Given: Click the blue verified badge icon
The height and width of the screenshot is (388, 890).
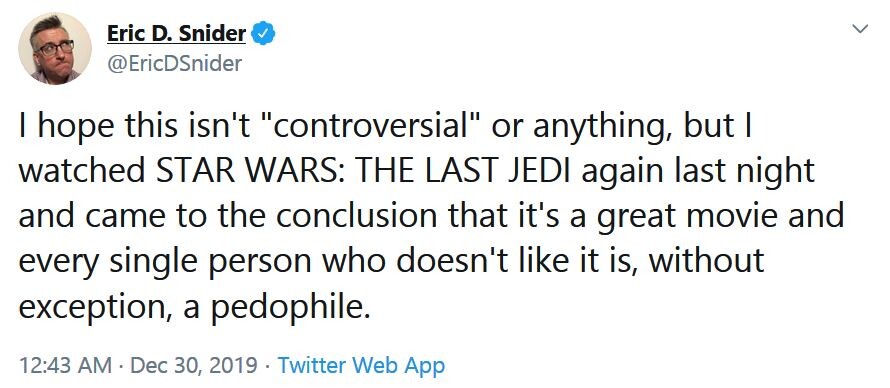Looking at the screenshot, I should 263,34.
